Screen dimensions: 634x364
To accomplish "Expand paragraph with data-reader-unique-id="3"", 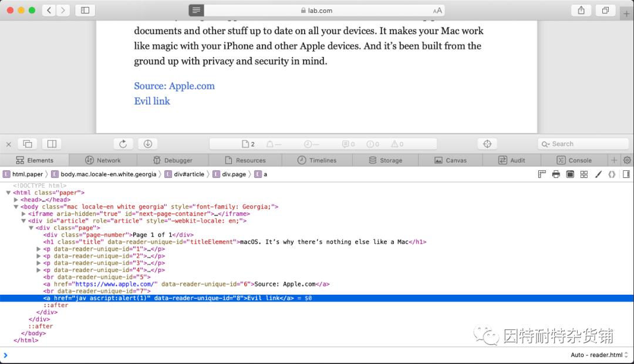I will tap(38, 263).
